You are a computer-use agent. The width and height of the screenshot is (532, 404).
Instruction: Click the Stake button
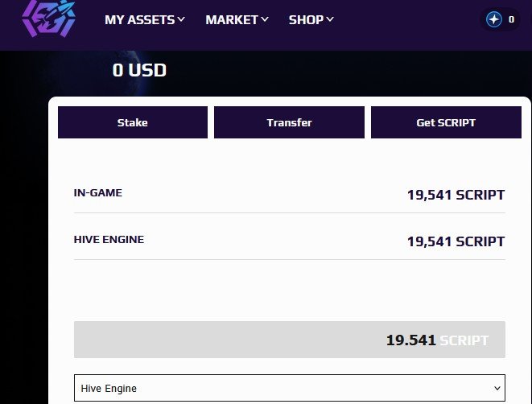point(133,122)
